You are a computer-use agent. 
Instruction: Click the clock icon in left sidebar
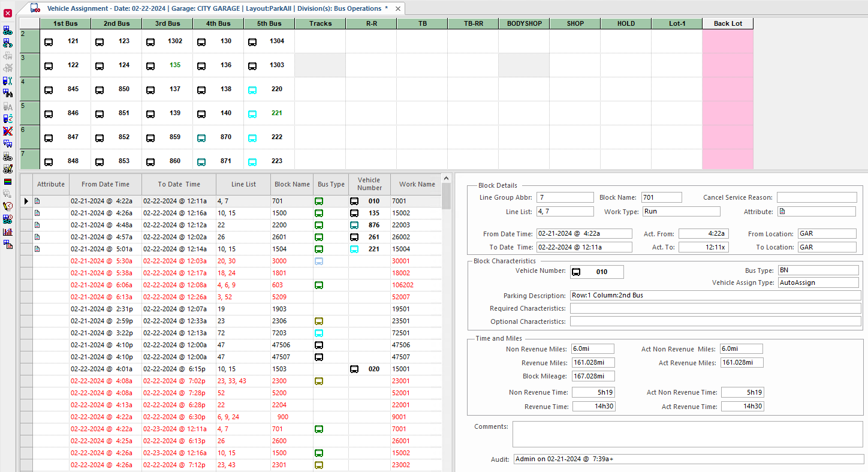[8, 206]
